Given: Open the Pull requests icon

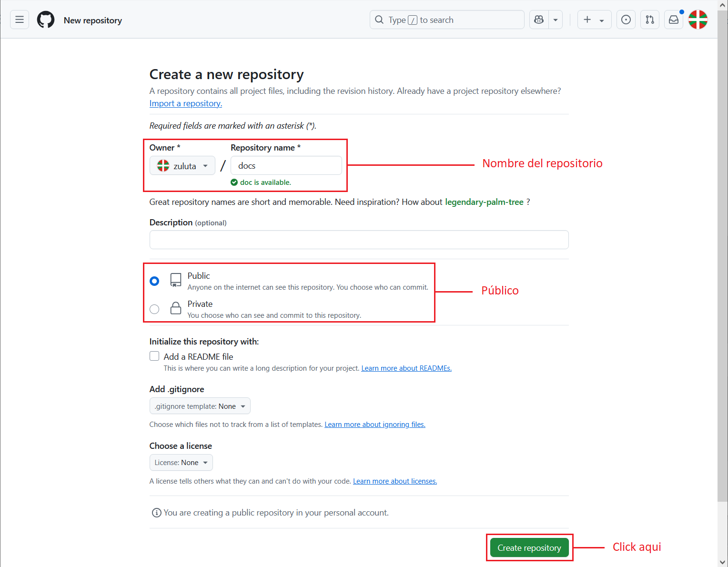Looking at the screenshot, I should [x=650, y=20].
